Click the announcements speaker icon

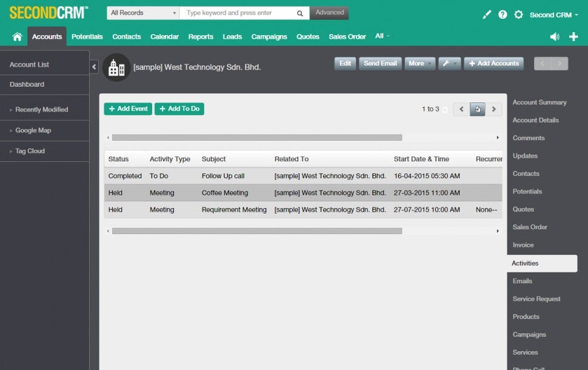click(x=555, y=36)
